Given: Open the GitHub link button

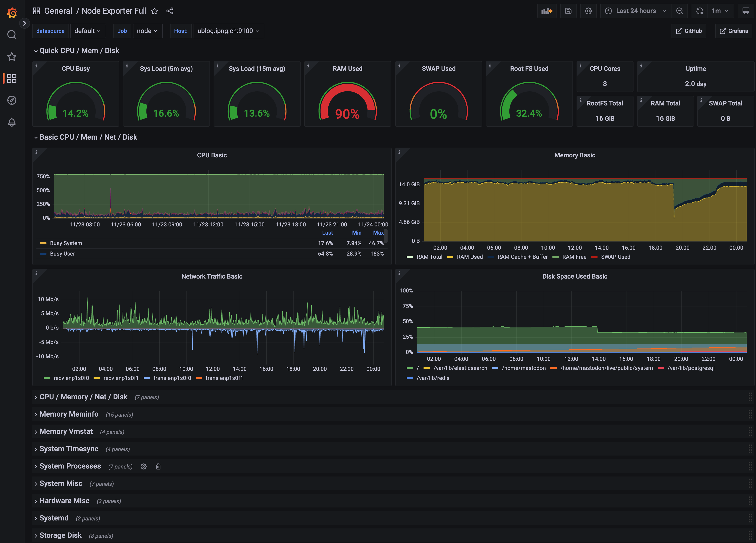Looking at the screenshot, I should coord(689,31).
